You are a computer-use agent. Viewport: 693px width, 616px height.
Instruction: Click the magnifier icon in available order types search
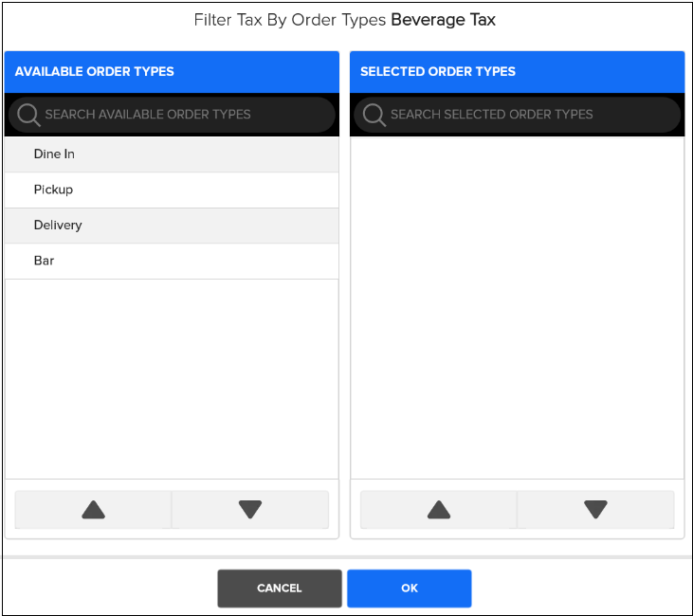coord(28,115)
